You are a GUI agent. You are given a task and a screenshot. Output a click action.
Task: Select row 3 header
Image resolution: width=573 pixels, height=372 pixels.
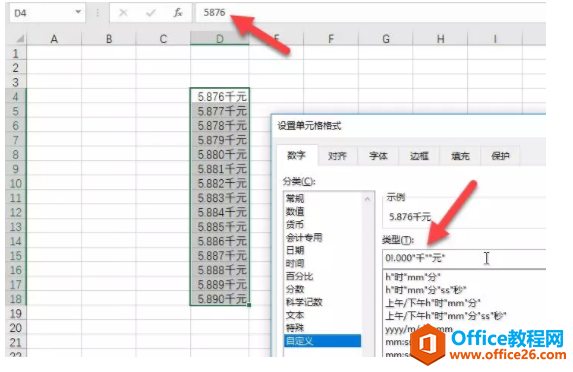click(16, 82)
